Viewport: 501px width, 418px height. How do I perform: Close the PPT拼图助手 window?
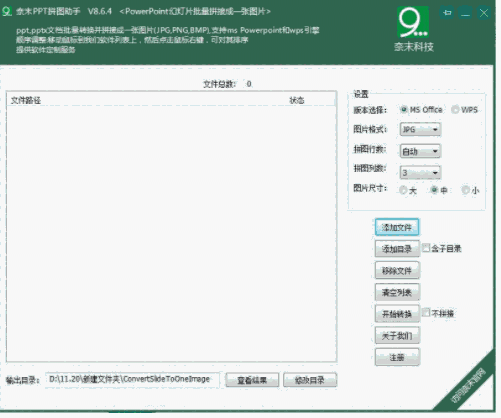click(483, 13)
